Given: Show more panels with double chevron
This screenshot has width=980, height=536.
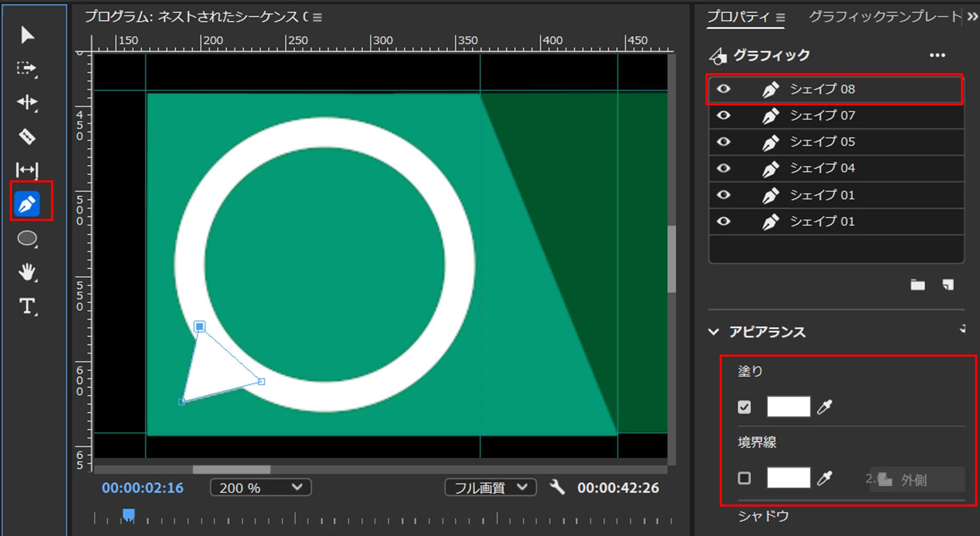Looking at the screenshot, I should point(972,17).
